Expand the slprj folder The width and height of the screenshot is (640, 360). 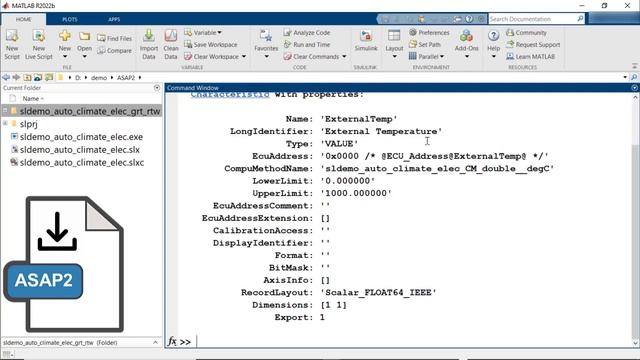(x=5, y=123)
